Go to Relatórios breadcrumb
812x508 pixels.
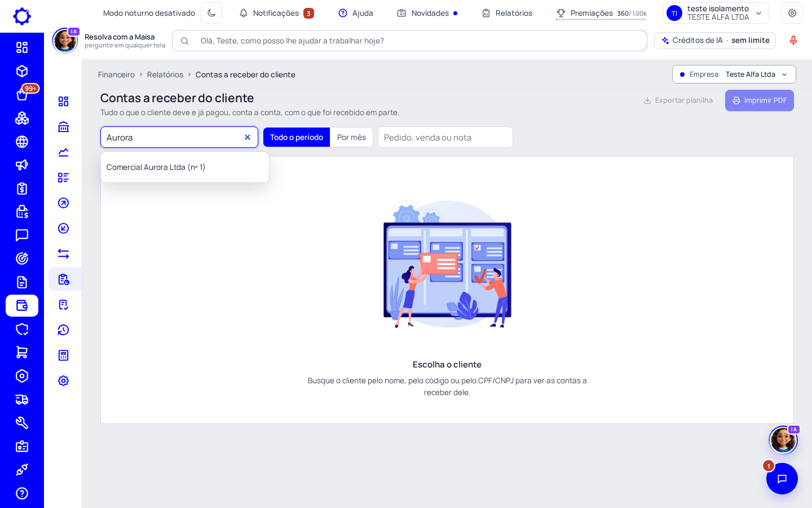click(x=165, y=75)
